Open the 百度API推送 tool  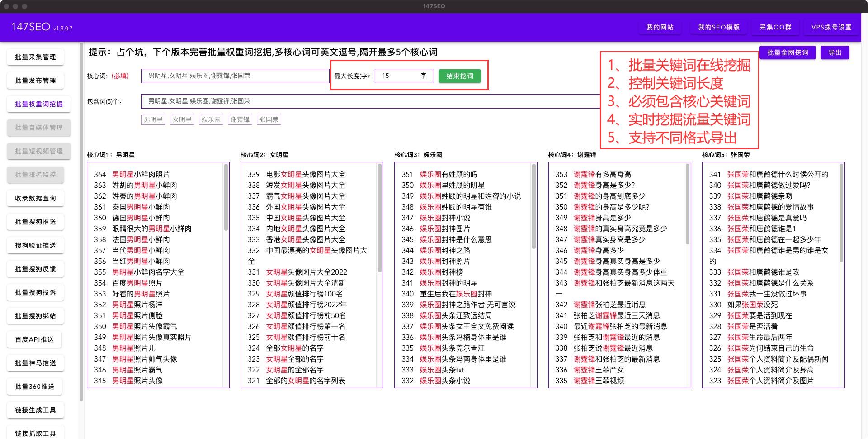pos(35,339)
